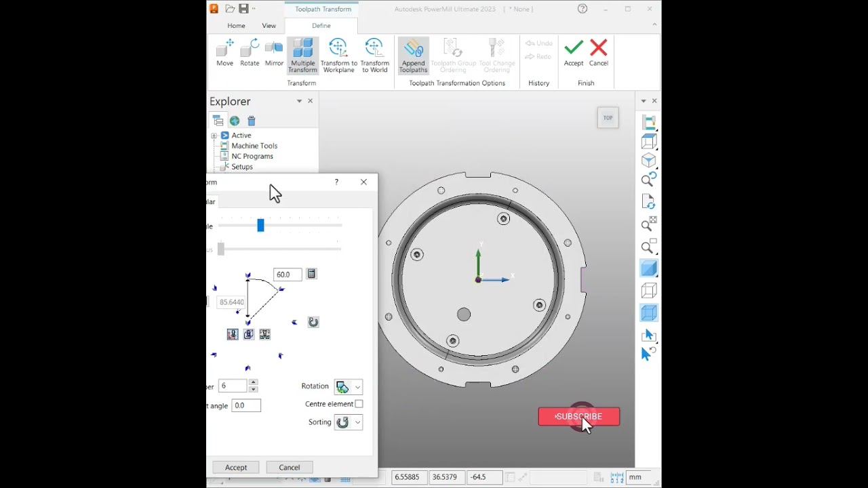Click the refresh view document icon
868x488 pixels.
coord(649,202)
